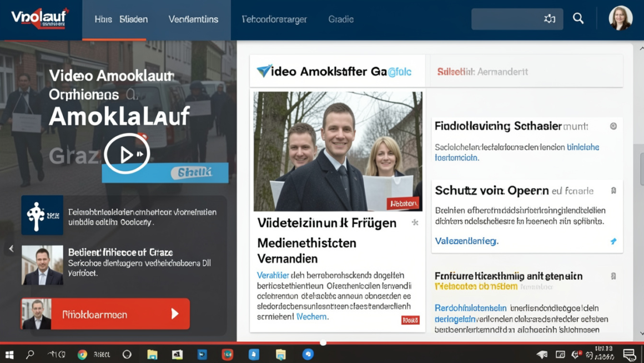644x363 pixels.
Task: Open Google Chrome from the taskbar
Action: [83, 354]
